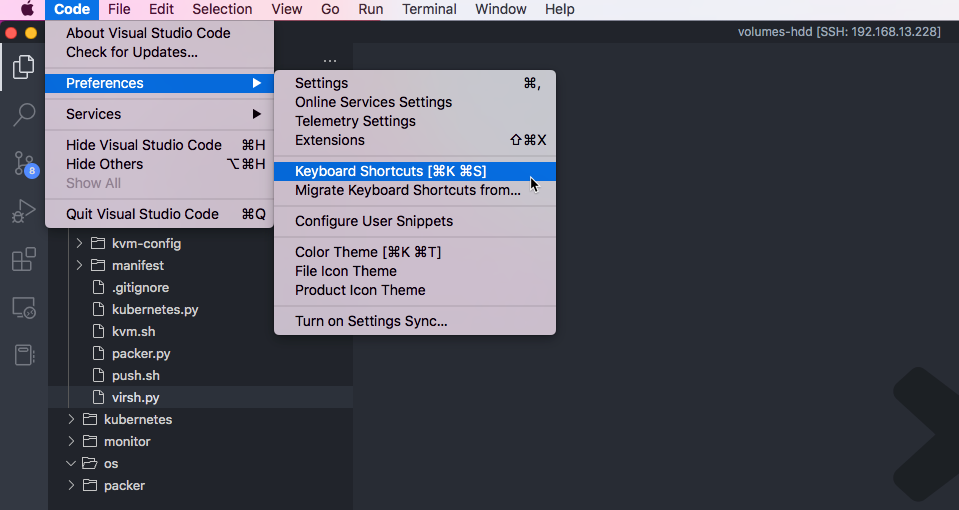Choose Quit Visual Studio Code

pos(160,214)
